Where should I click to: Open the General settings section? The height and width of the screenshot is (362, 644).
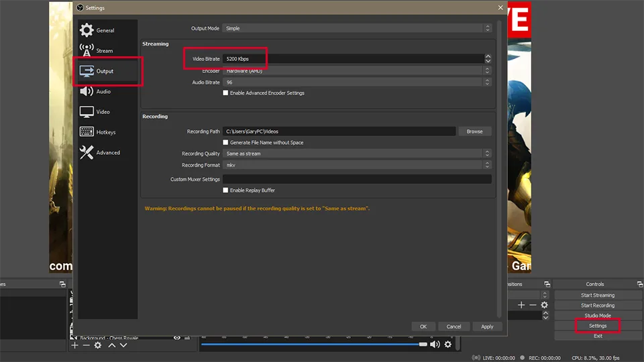click(x=107, y=30)
